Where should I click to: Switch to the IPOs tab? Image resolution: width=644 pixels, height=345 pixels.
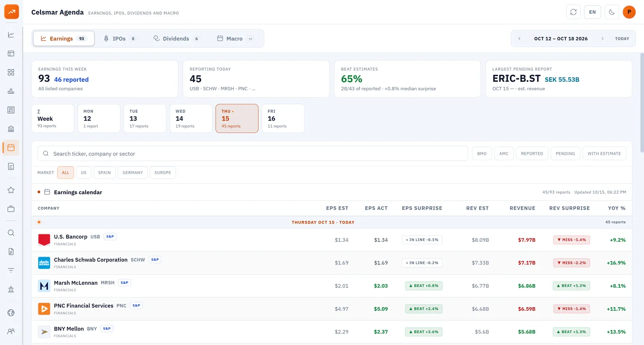(120, 39)
